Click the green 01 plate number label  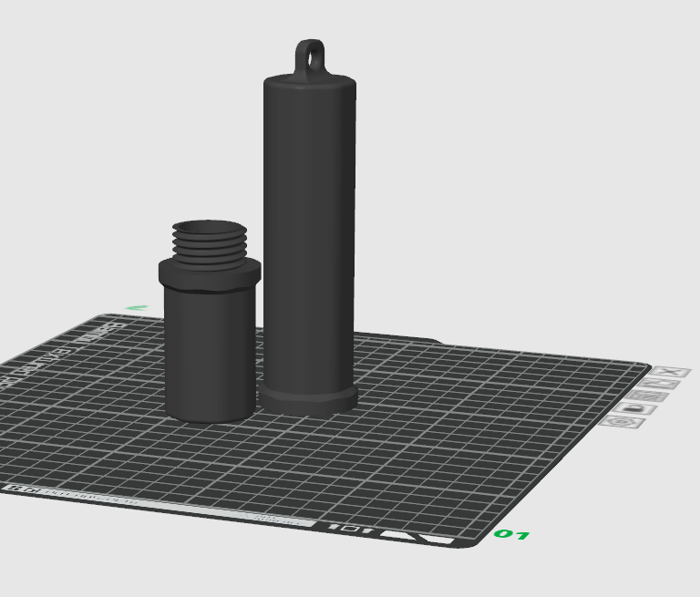pyautogui.click(x=512, y=534)
